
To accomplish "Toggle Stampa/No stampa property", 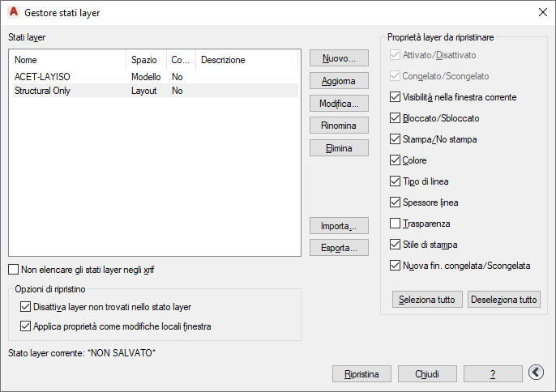I will click(395, 139).
